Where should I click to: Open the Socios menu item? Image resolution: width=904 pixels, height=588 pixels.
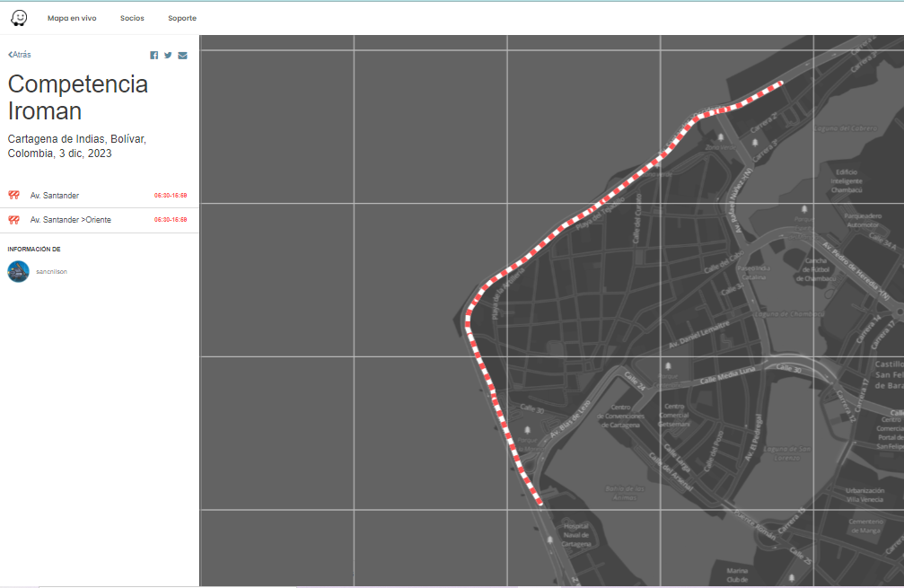coord(132,19)
